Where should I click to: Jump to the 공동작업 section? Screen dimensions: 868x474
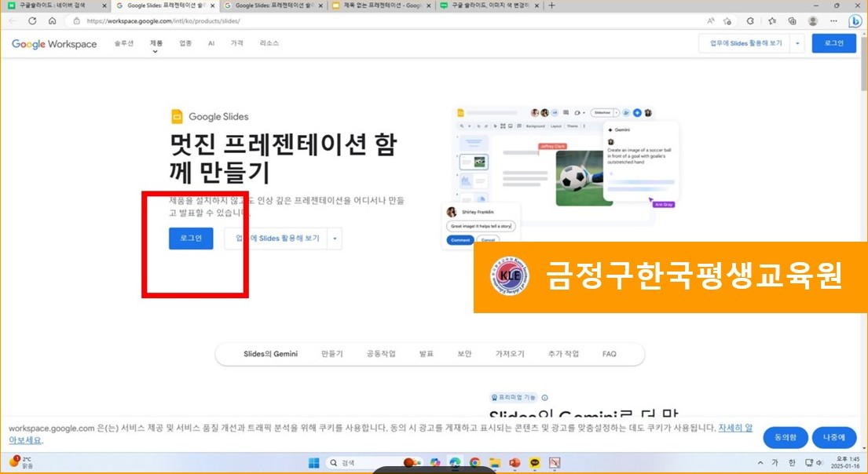coord(381,354)
